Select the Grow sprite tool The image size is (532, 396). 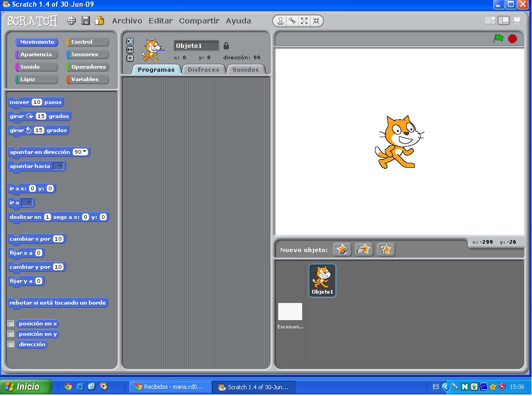(304, 21)
